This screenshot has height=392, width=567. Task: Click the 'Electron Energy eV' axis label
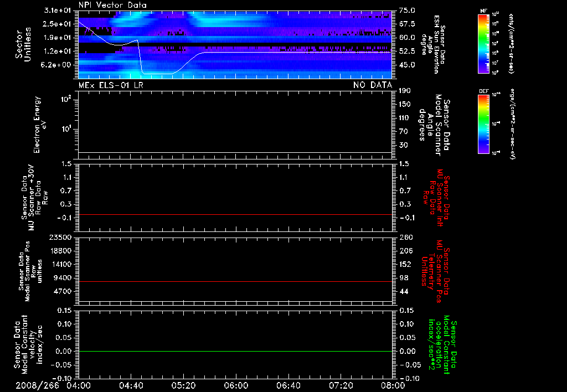pyautogui.click(x=40, y=125)
